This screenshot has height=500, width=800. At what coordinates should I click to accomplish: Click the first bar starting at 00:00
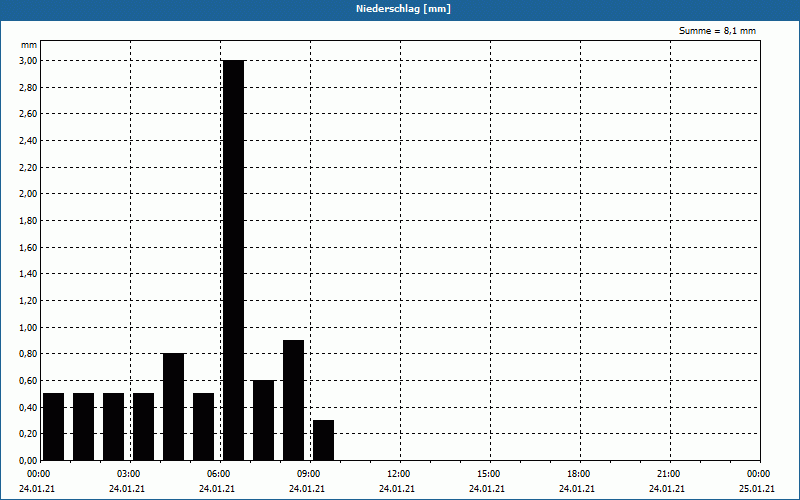click(54, 427)
